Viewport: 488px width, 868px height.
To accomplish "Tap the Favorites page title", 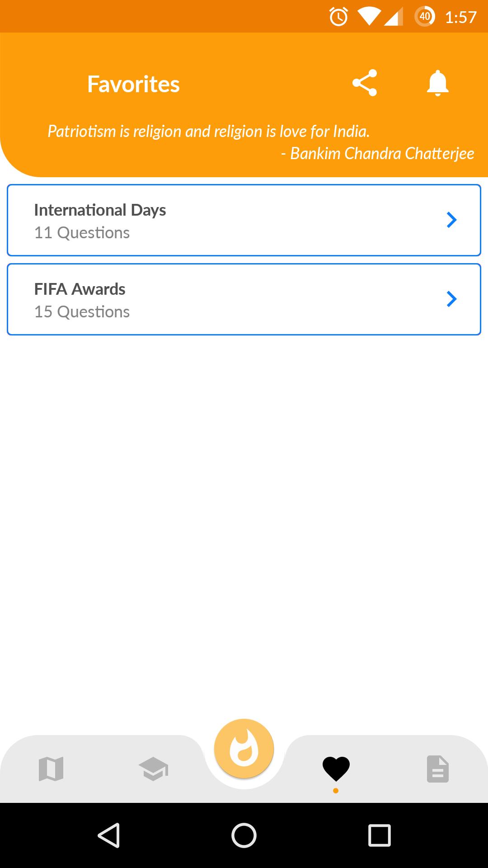I will click(x=133, y=84).
